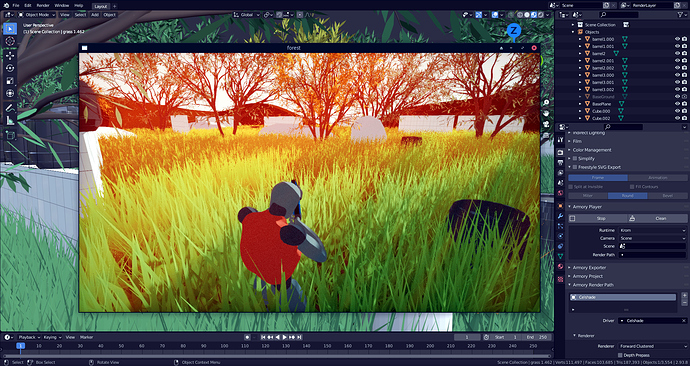Image resolution: width=690 pixels, height=366 pixels.
Task: Click the blue Z axis gizmo
Action: click(x=514, y=31)
